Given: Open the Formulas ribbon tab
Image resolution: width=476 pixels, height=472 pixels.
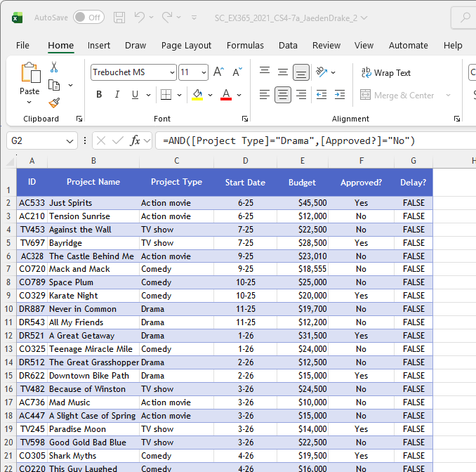Looking at the screenshot, I should [245, 45].
